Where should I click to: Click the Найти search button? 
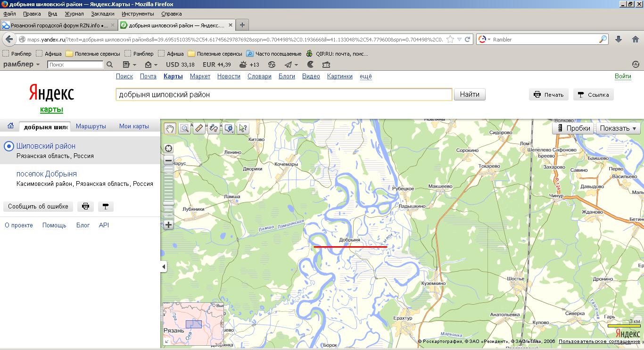[470, 94]
